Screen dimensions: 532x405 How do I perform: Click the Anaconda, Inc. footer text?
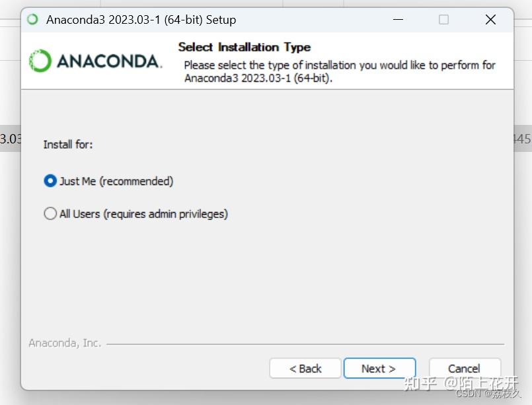64,343
